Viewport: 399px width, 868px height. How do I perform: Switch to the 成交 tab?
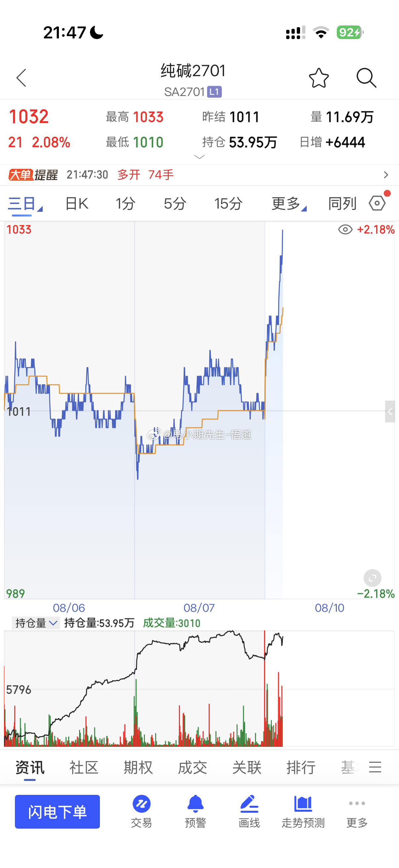coord(192,767)
